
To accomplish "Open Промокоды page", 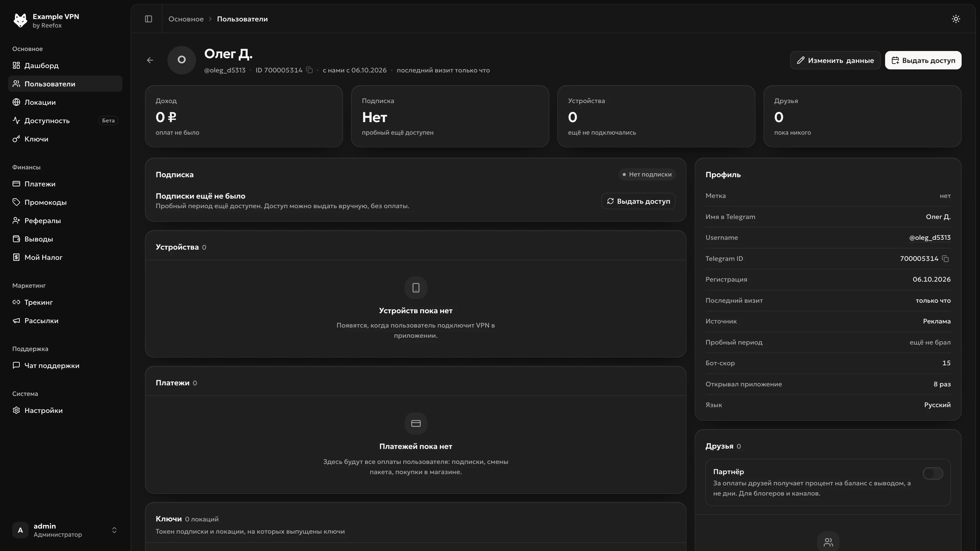I will point(65,202).
